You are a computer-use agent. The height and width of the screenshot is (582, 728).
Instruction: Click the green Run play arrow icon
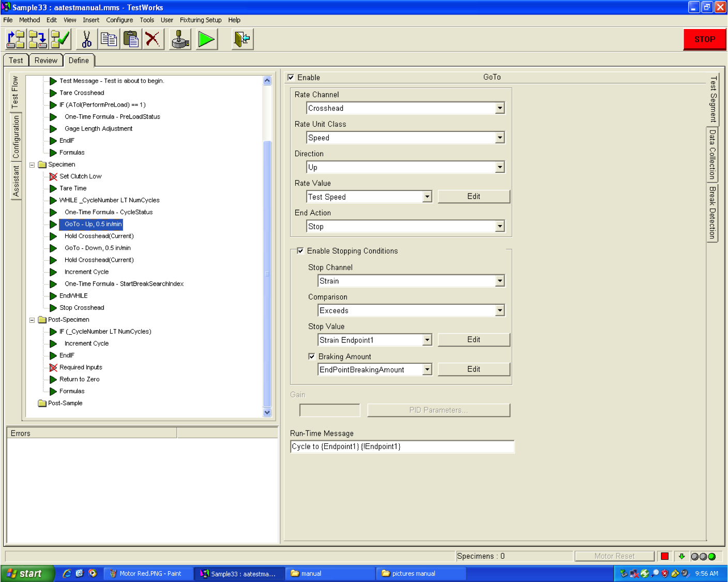click(x=206, y=39)
